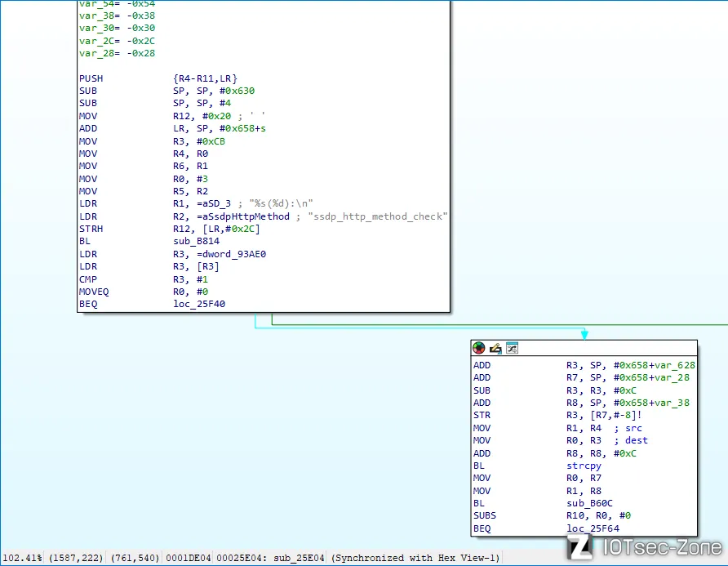
Task: Jump to loc_25F64 branch target
Action: [593, 528]
